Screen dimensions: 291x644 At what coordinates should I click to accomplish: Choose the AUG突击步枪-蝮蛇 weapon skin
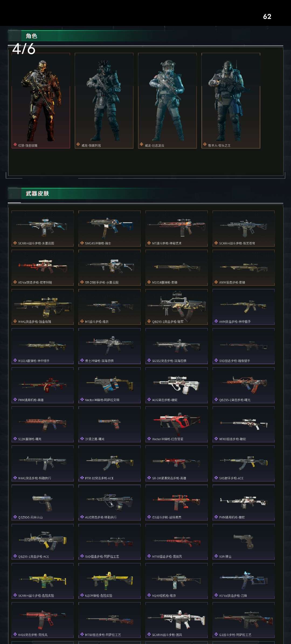(176, 385)
